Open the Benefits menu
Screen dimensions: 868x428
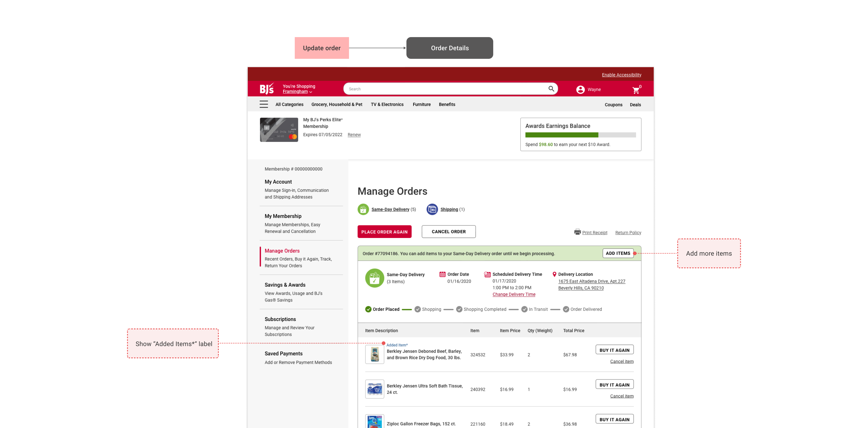(447, 105)
